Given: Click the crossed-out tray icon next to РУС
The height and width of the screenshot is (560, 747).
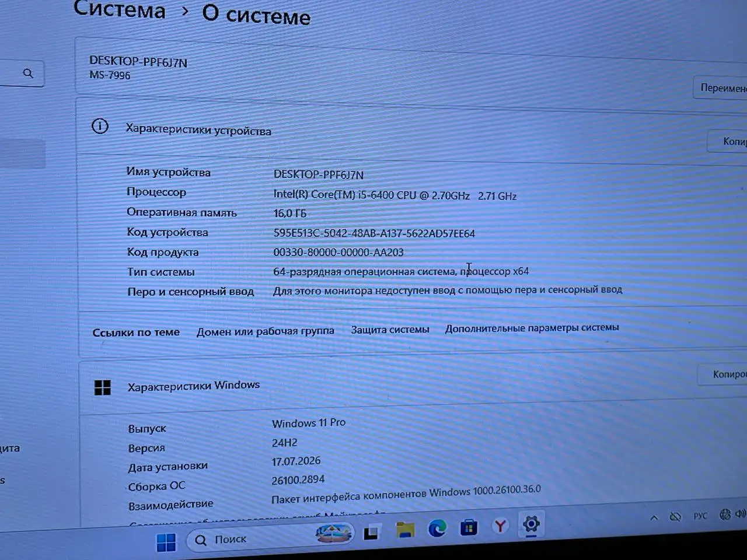Looking at the screenshot, I should click(675, 517).
